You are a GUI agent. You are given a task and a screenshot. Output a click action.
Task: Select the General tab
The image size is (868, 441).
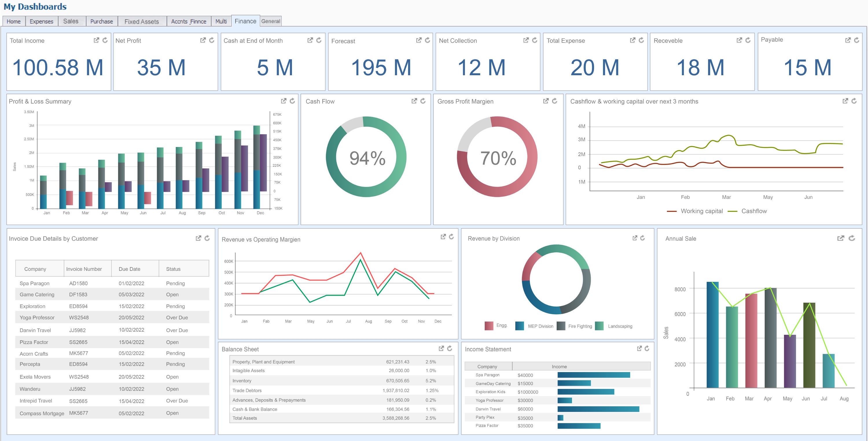click(x=271, y=21)
